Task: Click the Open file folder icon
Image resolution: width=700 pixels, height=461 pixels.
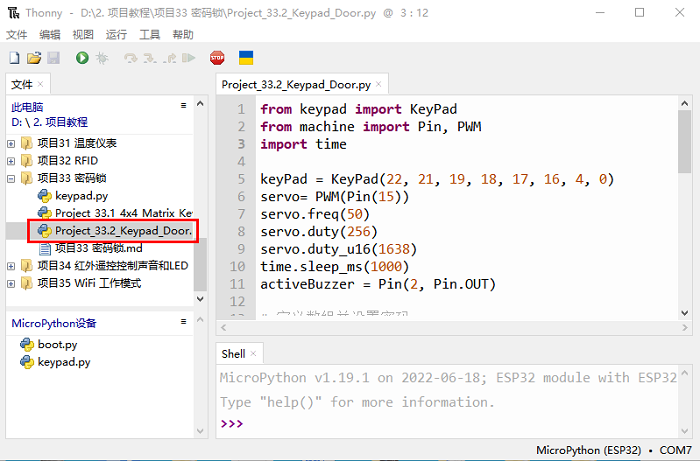Action: pos(34,59)
